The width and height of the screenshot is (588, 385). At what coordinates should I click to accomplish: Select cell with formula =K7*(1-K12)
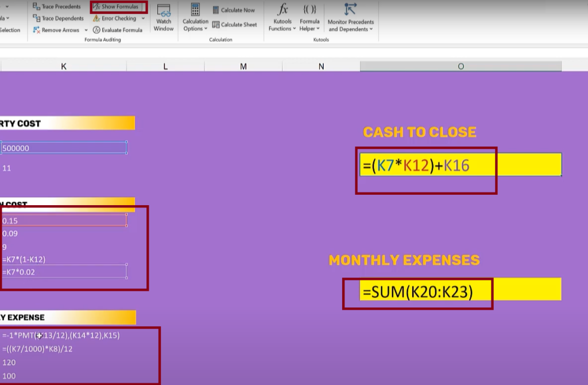pyautogui.click(x=64, y=259)
